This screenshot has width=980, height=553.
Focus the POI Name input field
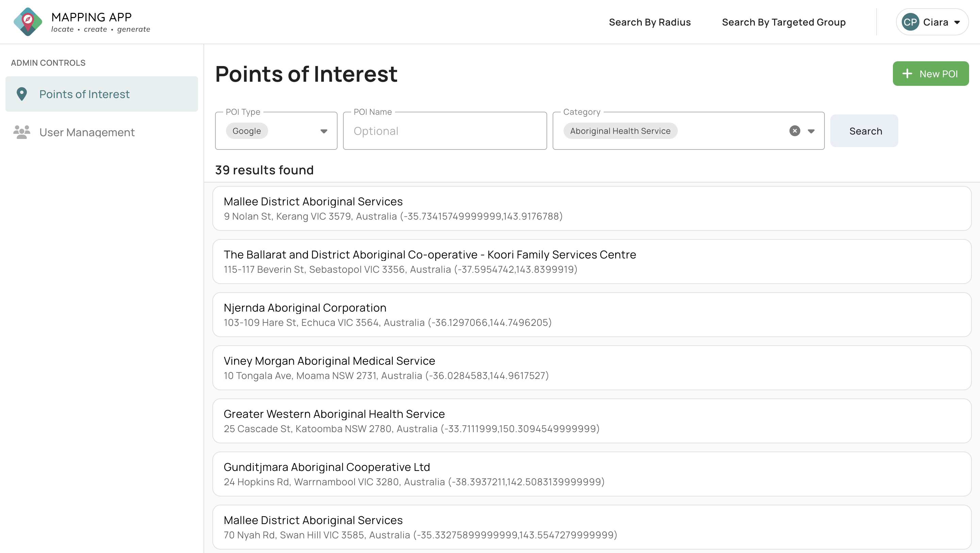[x=444, y=131]
